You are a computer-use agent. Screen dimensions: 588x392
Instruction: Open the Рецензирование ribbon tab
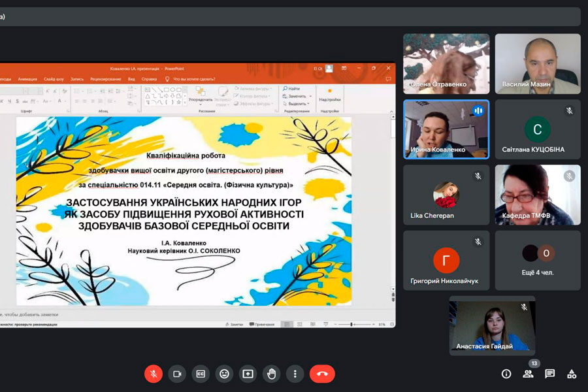106,79
